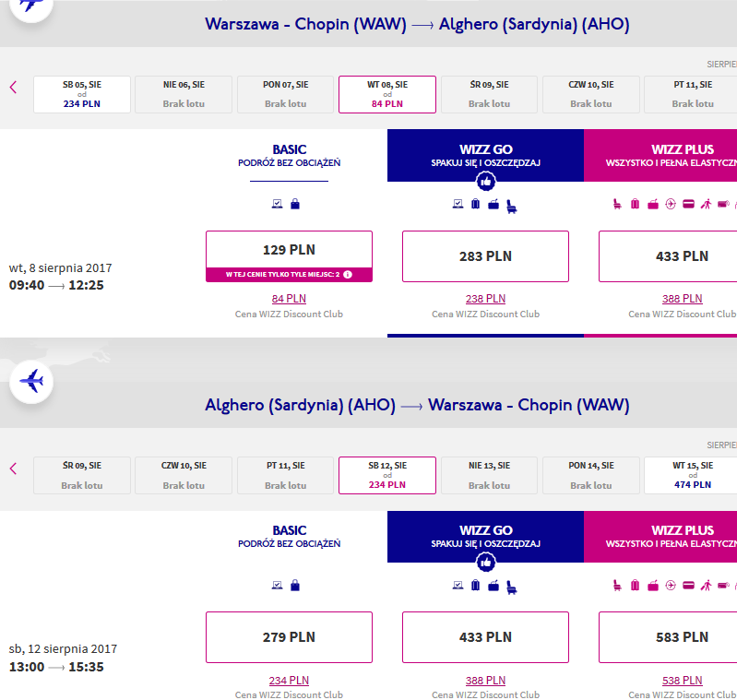Select outbound date NIE 06, SIE
The width and height of the screenshot is (737, 700).
pos(184,94)
